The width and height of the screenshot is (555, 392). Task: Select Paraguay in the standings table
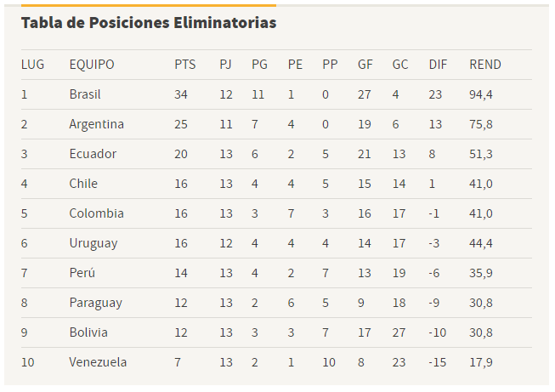[95, 303]
